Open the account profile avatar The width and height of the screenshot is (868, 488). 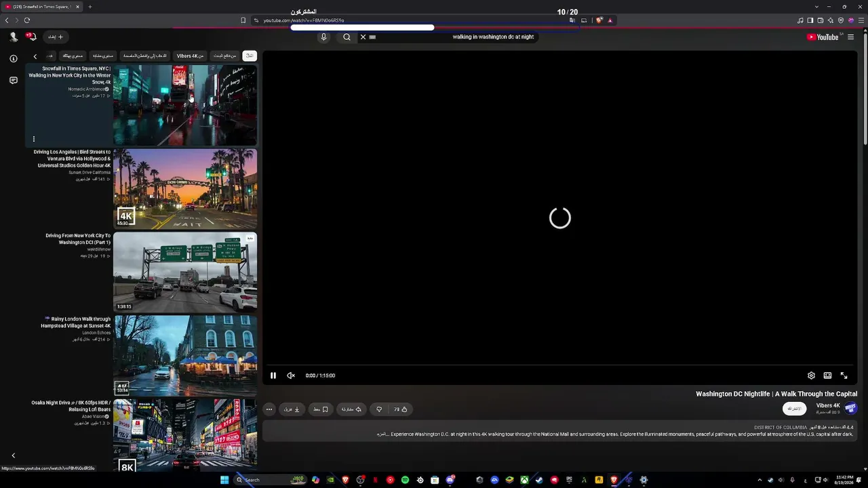[x=14, y=37]
